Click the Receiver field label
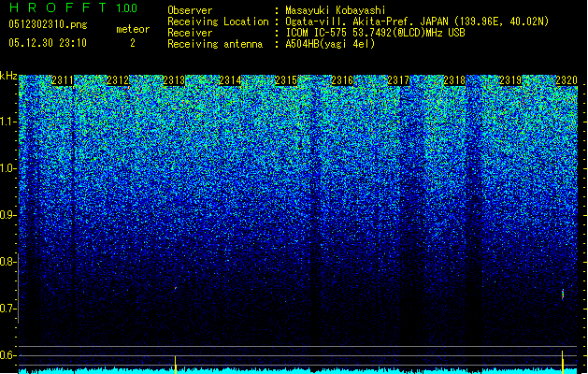Viewport: 588px width, 374px height. coord(190,33)
